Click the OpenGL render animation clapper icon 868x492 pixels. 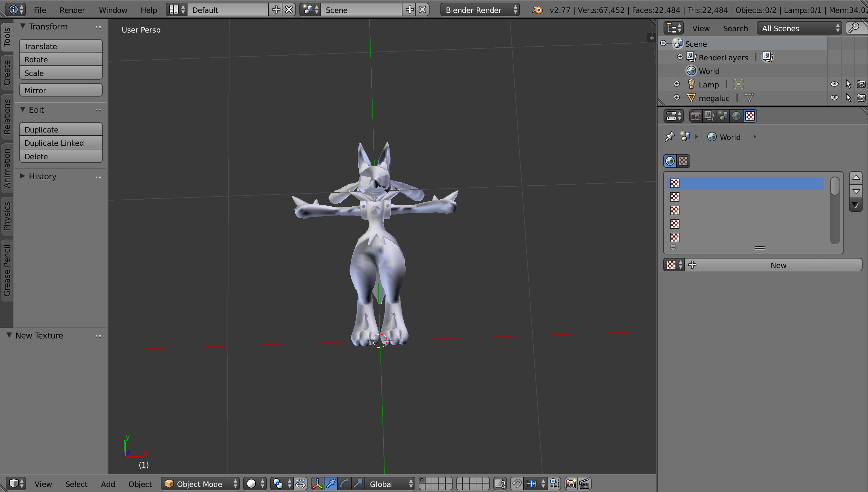point(585,484)
